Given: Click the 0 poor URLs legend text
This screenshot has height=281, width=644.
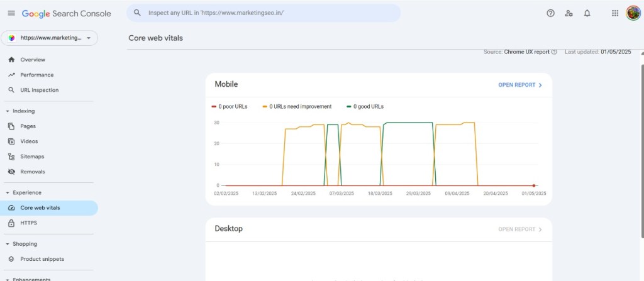Looking at the screenshot, I should coord(233,107).
